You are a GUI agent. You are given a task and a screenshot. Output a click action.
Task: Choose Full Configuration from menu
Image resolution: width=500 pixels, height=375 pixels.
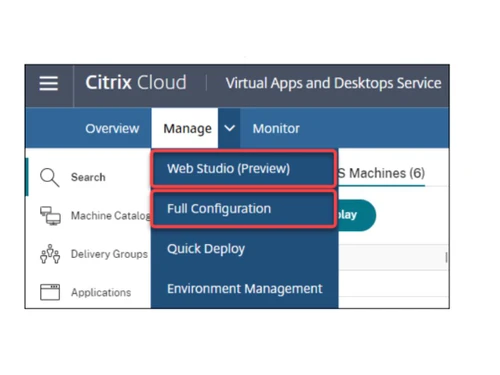[243, 209]
